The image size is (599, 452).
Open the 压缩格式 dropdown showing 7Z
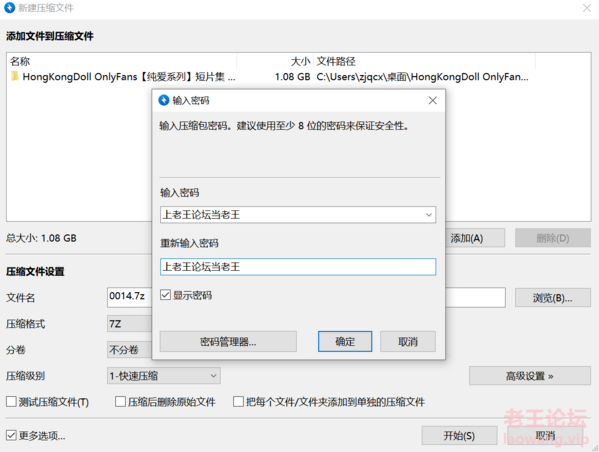click(130, 324)
